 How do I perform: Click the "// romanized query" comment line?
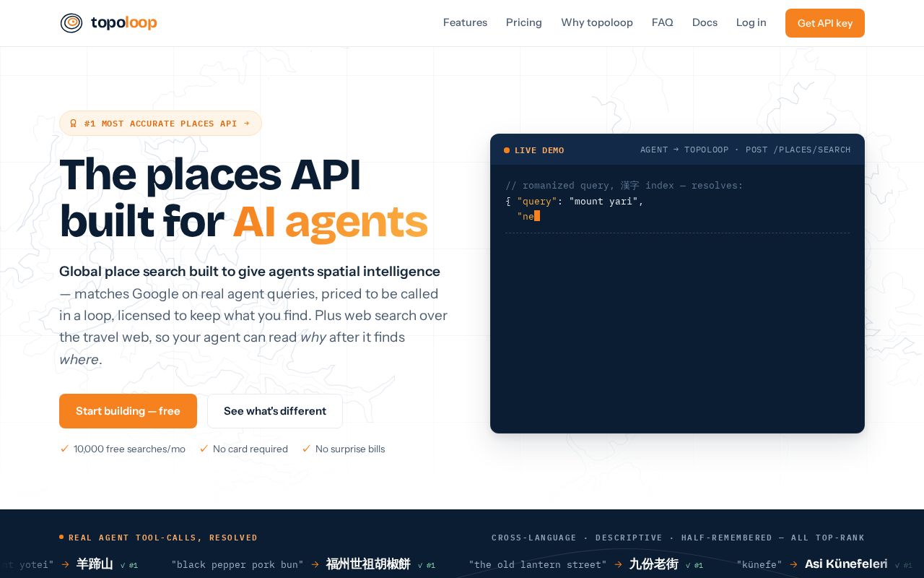click(x=624, y=186)
